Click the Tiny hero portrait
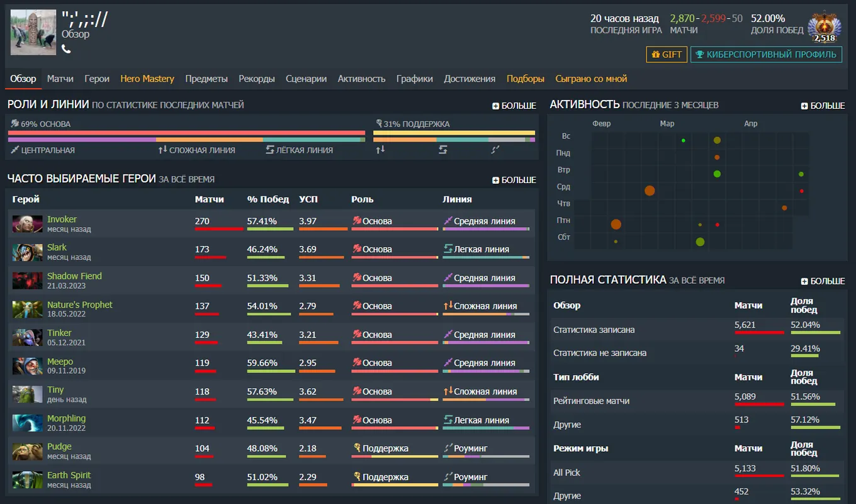The width and height of the screenshot is (856, 504). point(28,395)
